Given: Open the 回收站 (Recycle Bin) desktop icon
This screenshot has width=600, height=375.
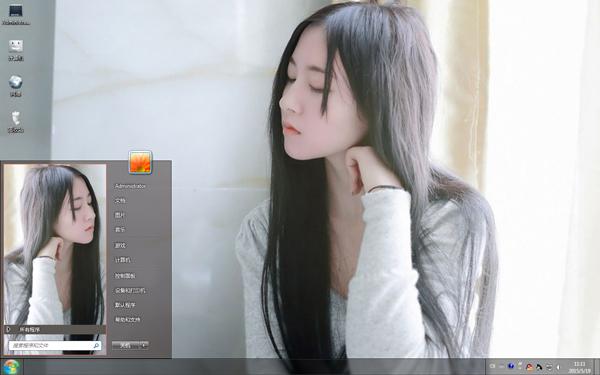Looking at the screenshot, I should (16, 122).
